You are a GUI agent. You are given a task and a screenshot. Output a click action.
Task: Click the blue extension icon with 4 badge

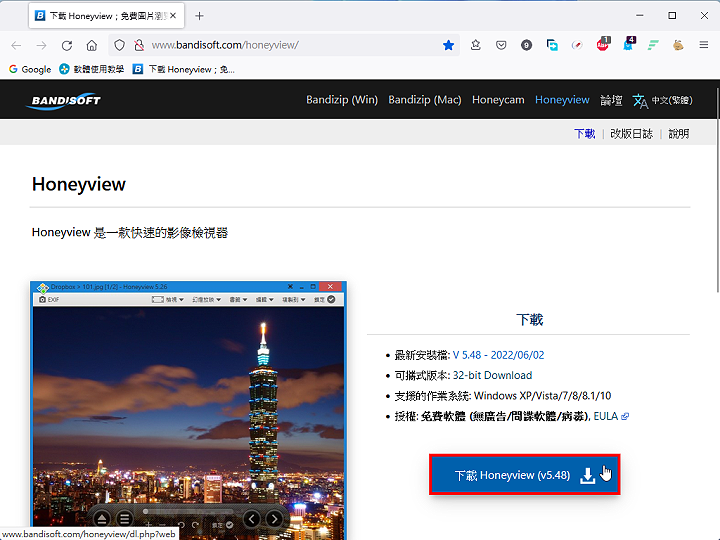tap(628, 44)
